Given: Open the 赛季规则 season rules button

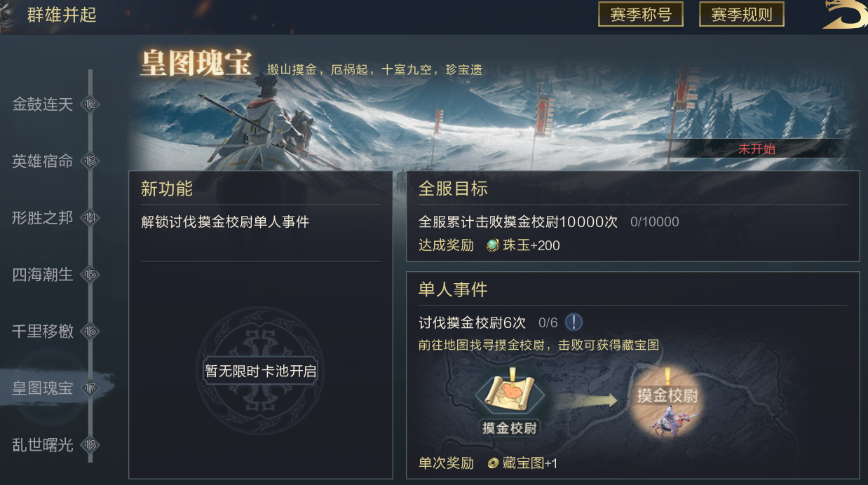Looking at the screenshot, I should [x=741, y=15].
